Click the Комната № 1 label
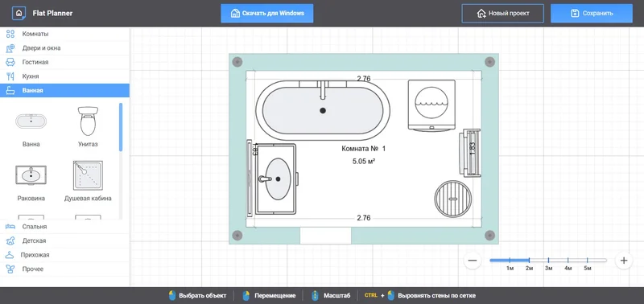 point(364,149)
